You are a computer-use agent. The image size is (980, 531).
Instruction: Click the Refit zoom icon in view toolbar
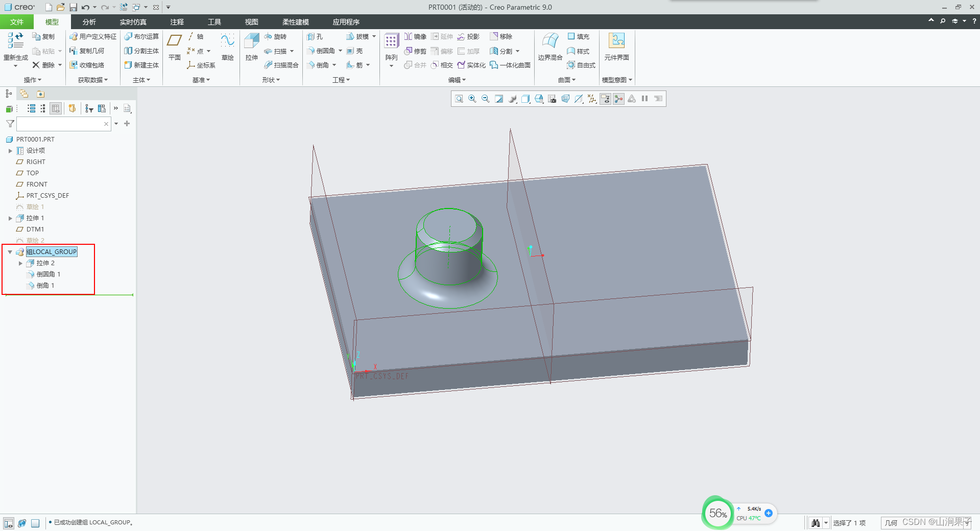(x=459, y=99)
